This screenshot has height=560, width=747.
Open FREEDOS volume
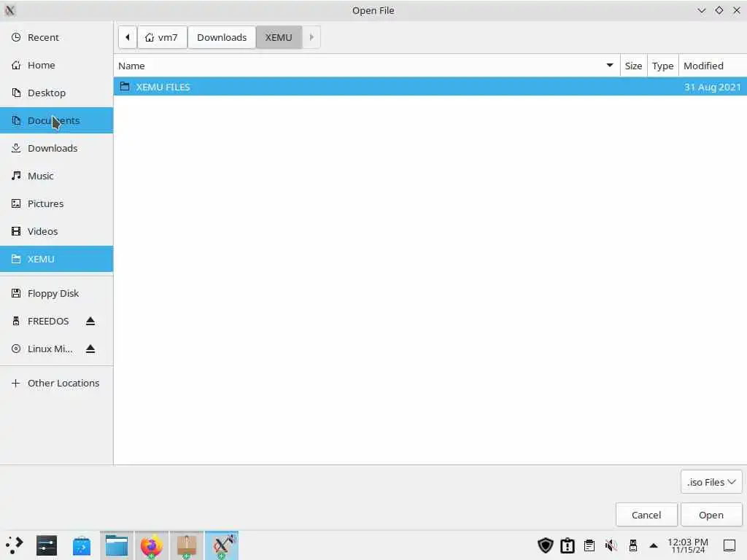click(x=47, y=321)
